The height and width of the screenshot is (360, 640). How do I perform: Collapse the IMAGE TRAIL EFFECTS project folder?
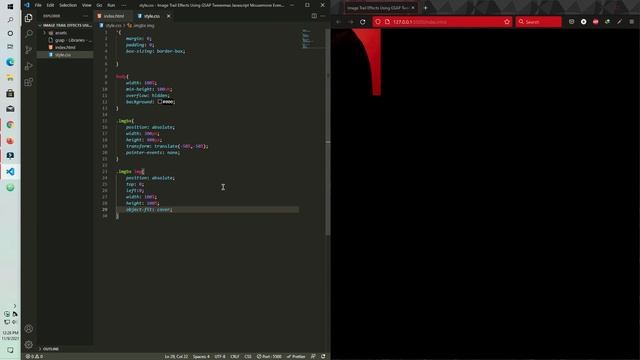(65, 25)
